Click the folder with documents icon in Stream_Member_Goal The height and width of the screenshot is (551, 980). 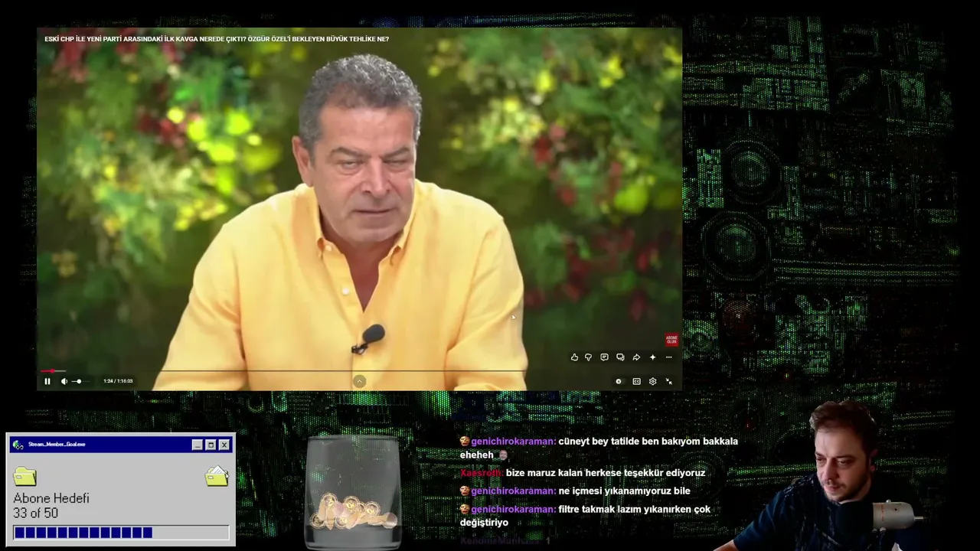coord(217,476)
